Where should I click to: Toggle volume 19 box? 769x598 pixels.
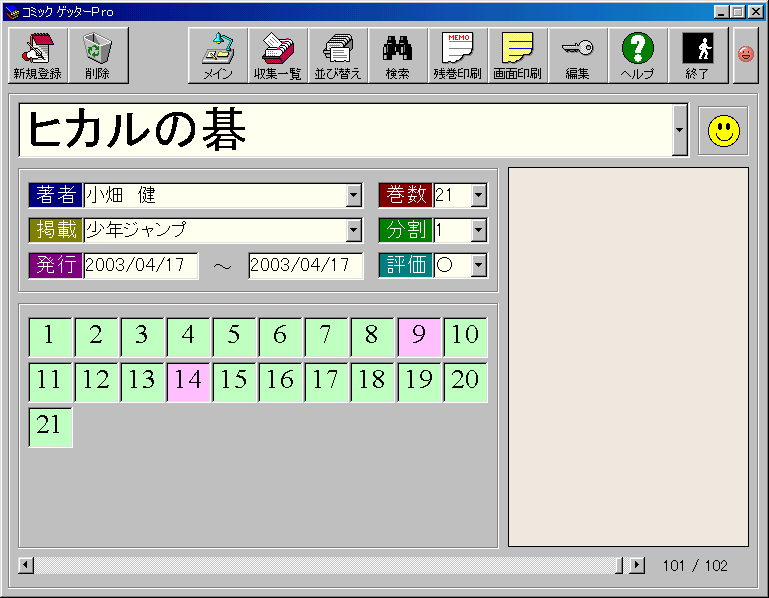pyautogui.click(x=419, y=382)
